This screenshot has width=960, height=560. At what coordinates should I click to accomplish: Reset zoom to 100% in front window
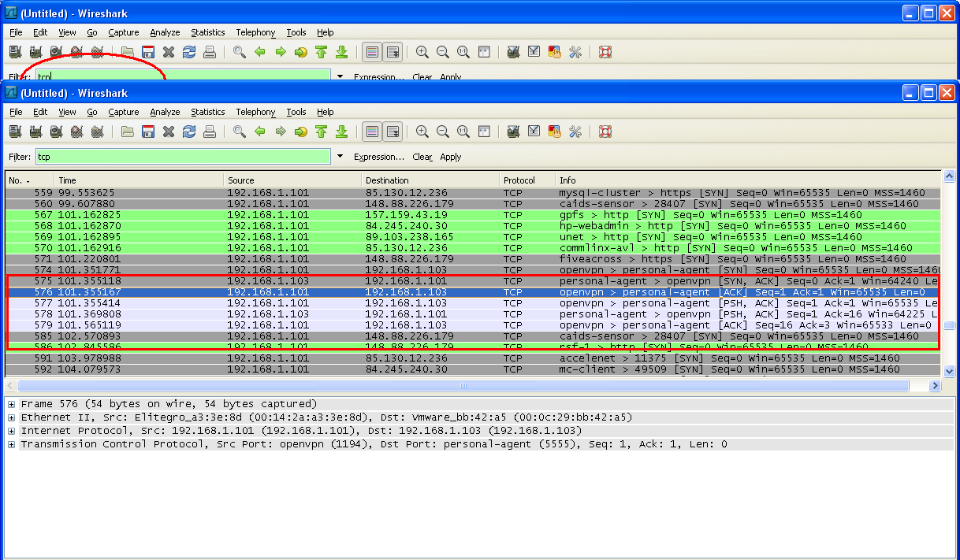[463, 132]
